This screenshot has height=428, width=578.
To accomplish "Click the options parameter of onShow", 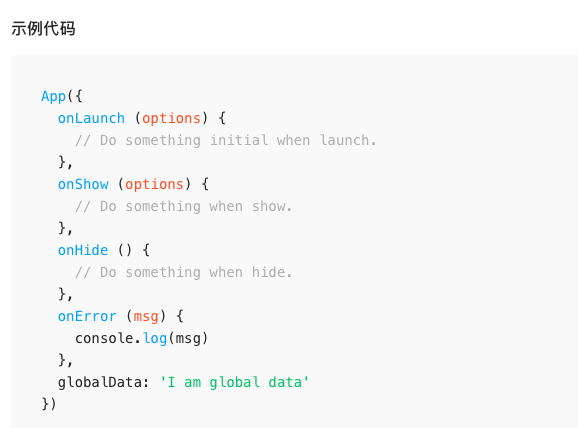I will click(154, 184).
